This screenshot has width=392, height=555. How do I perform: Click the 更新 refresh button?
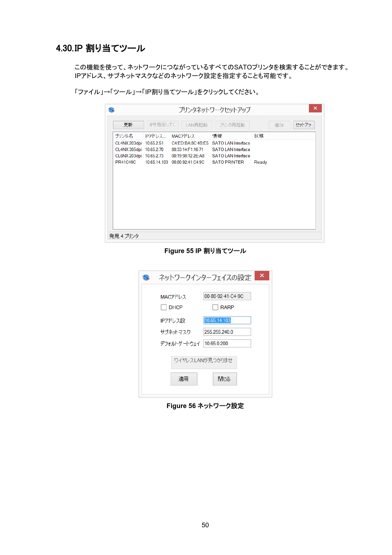(129, 125)
